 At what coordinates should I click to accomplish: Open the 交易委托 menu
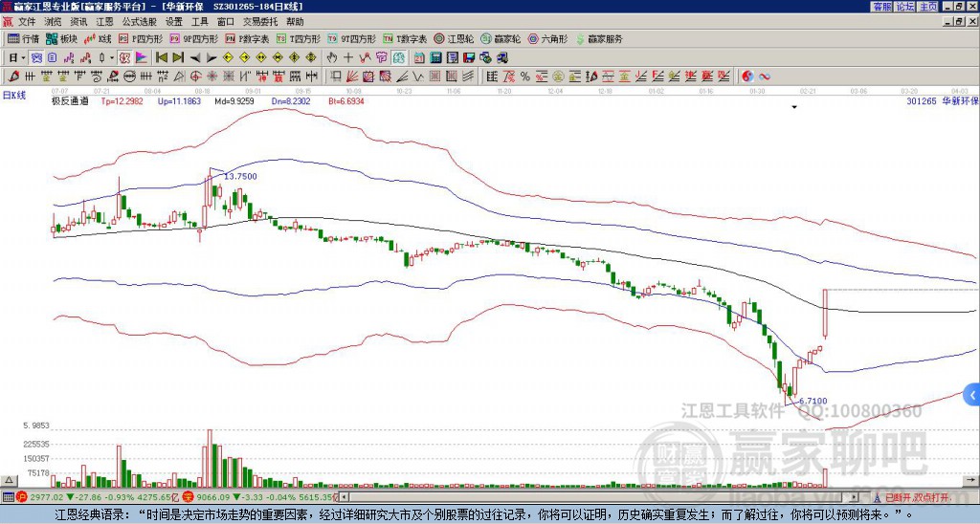click(x=260, y=22)
